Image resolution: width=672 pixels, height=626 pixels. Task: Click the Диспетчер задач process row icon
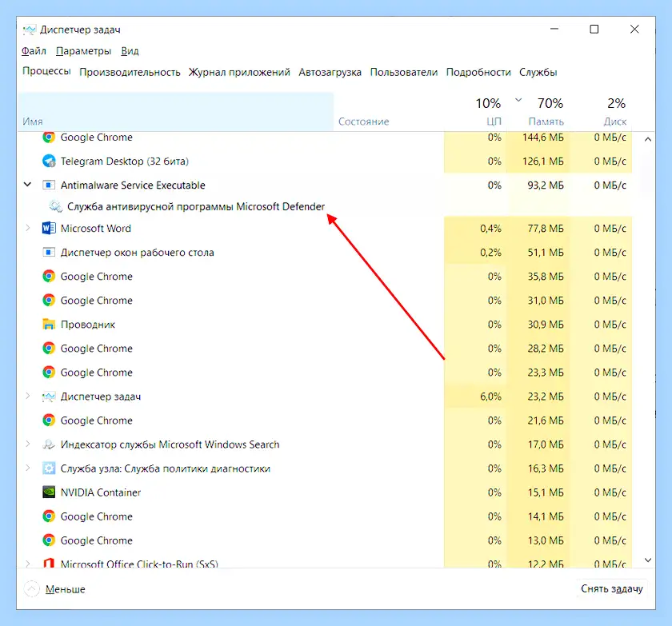(x=49, y=397)
